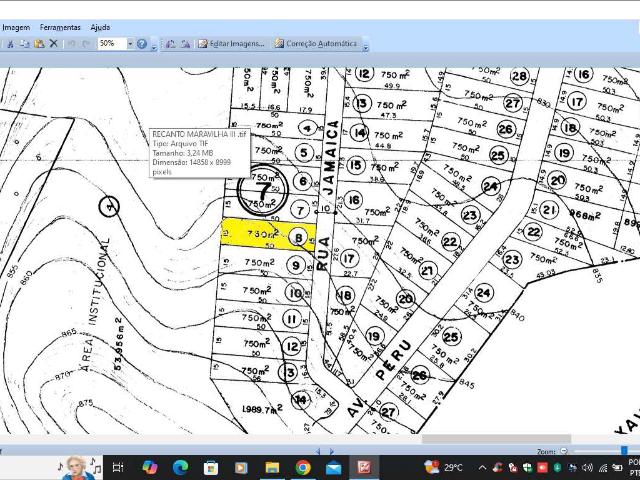Rotate image right using toolbar icon
Screen dimensions: 640x480
(x=186, y=44)
